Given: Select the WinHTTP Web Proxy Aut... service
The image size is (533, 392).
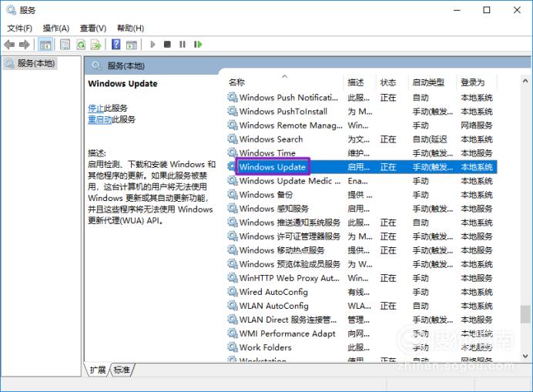Looking at the screenshot, I should [x=362, y=278].
